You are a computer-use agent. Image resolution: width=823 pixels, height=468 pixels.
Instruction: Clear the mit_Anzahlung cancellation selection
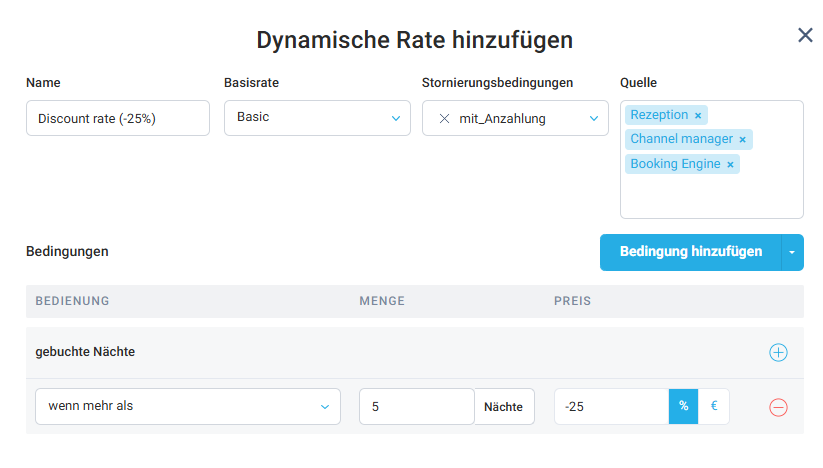[x=444, y=118]
